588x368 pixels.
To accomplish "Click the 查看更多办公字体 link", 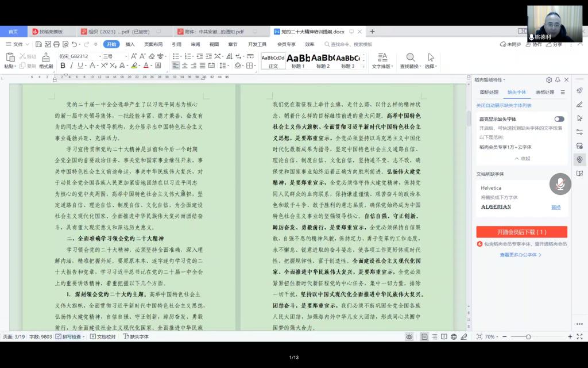I will pyautogui.click(x=520, y=255).
